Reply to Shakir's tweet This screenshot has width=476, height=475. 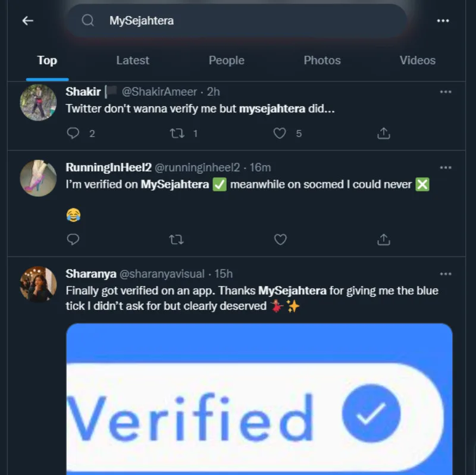click(x=73, y=133)
